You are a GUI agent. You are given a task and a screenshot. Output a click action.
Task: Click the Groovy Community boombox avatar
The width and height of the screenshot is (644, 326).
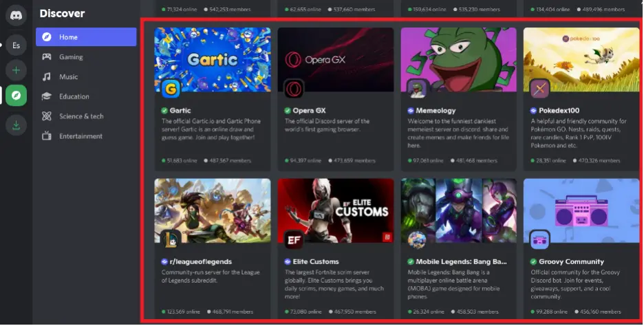[539, 239]
